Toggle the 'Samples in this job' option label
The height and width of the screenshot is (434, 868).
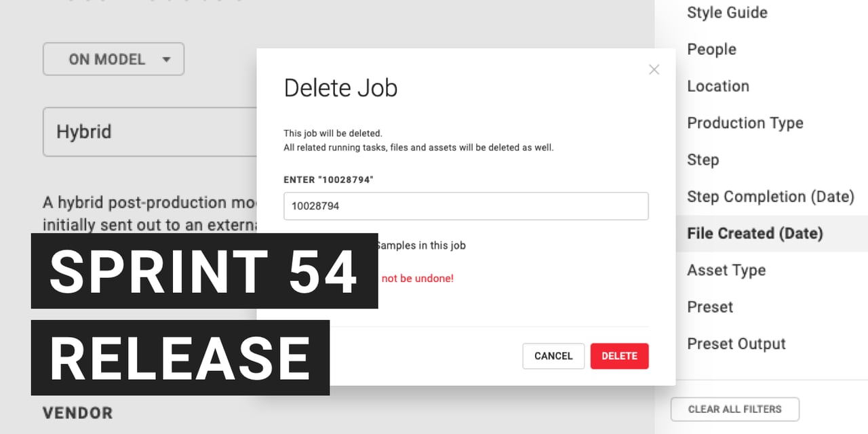(420, 245)
